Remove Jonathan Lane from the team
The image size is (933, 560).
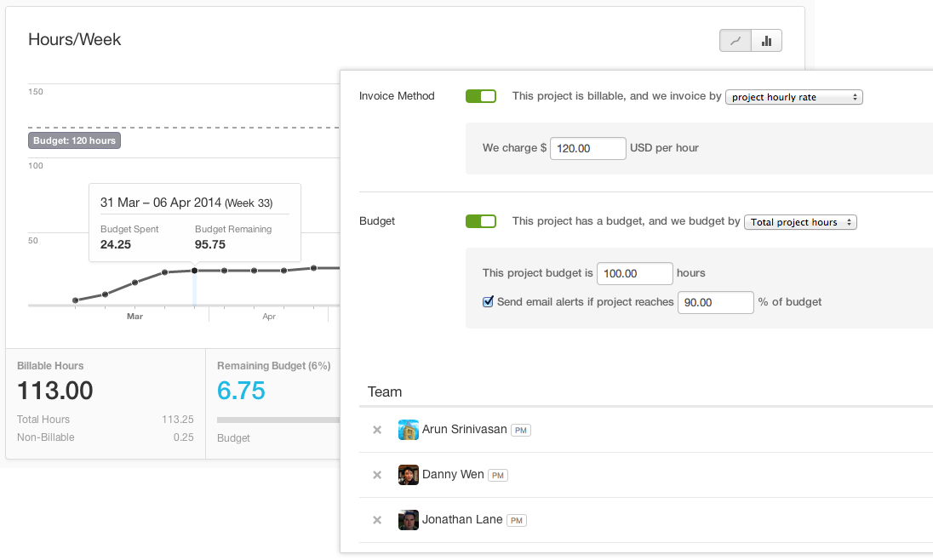pos(377,520)
